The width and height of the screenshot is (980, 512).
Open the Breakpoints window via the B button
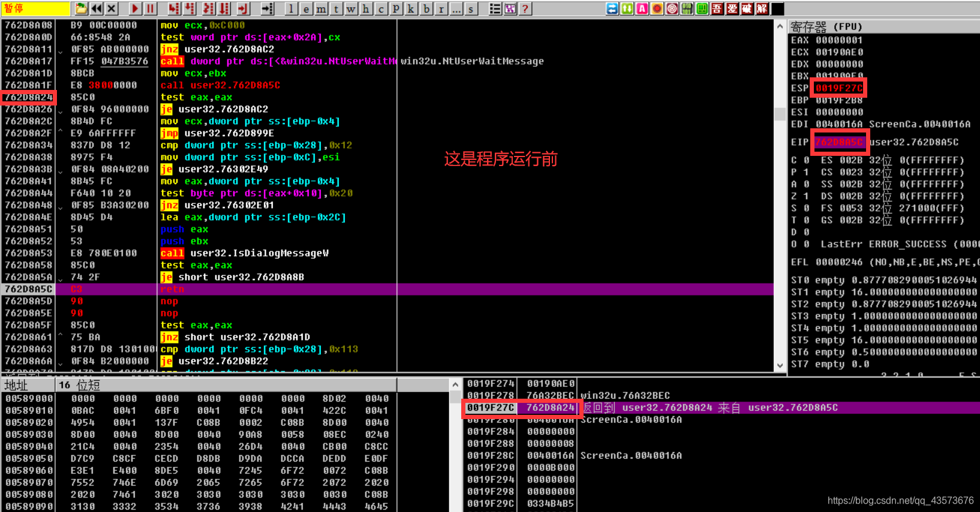point(426,8)
